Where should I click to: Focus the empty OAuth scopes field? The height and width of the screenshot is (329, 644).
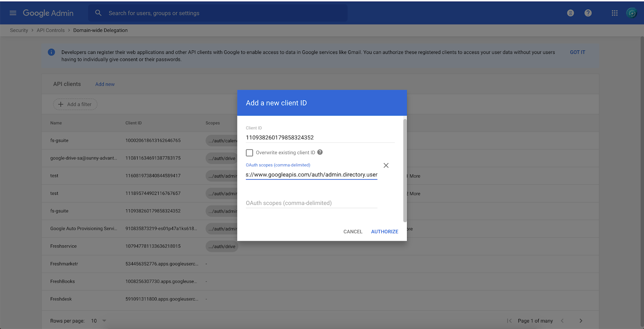click(x=312, y=203)
